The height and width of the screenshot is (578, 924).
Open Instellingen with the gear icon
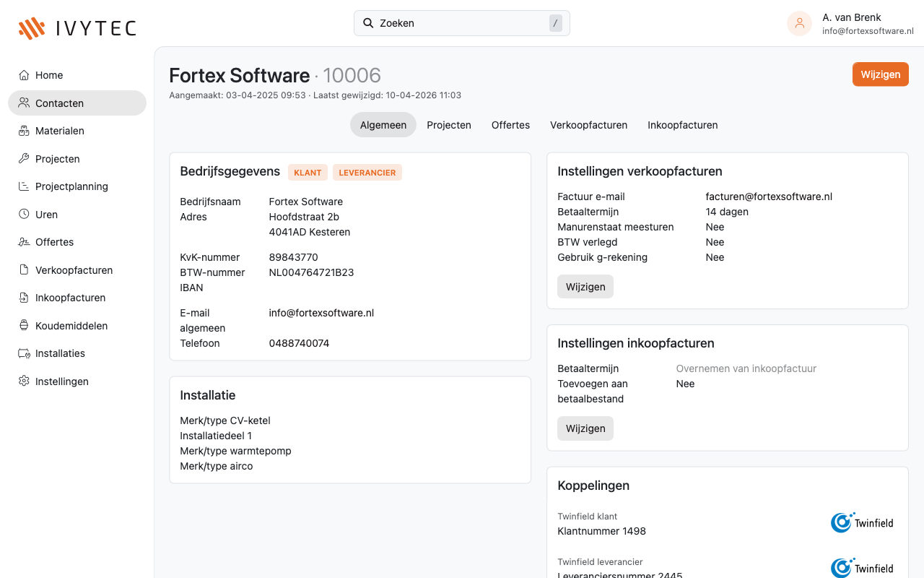23,381
